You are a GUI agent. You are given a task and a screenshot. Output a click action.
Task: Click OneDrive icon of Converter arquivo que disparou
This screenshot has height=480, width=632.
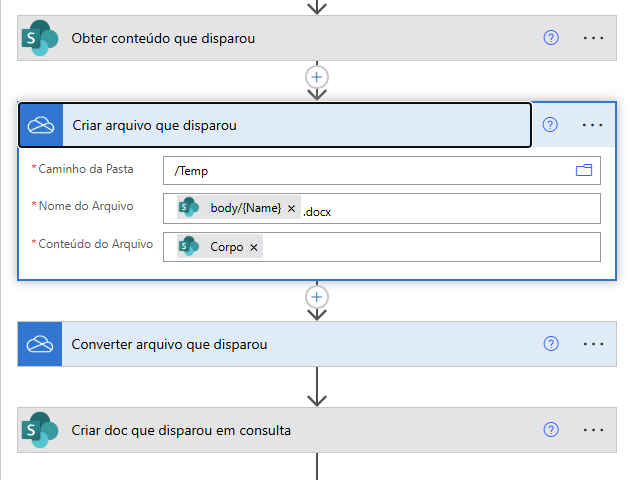tap(40, 344)
